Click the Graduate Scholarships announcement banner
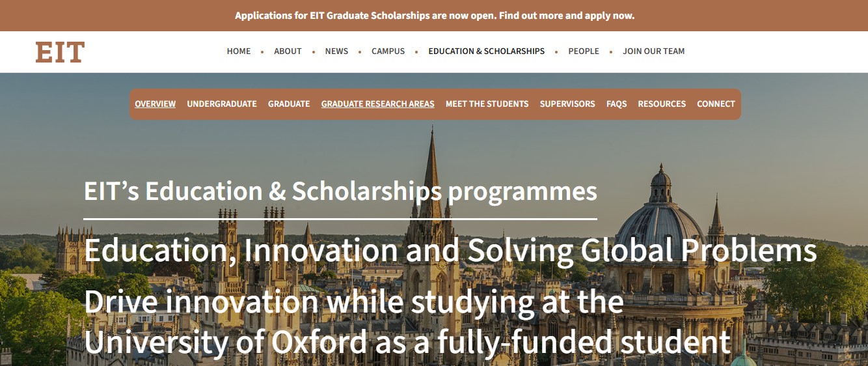This screenshot has width=868, height=366. (x=434, y=16)
